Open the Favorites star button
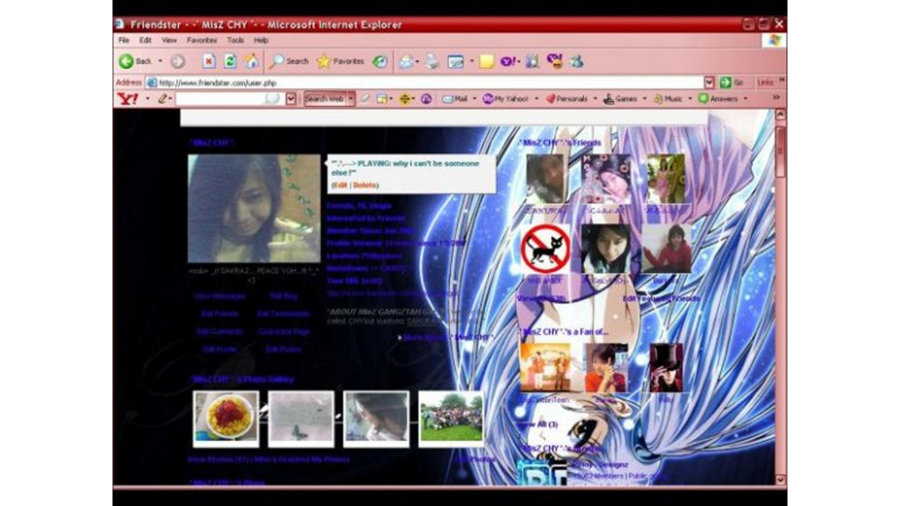 click(340, 61)
